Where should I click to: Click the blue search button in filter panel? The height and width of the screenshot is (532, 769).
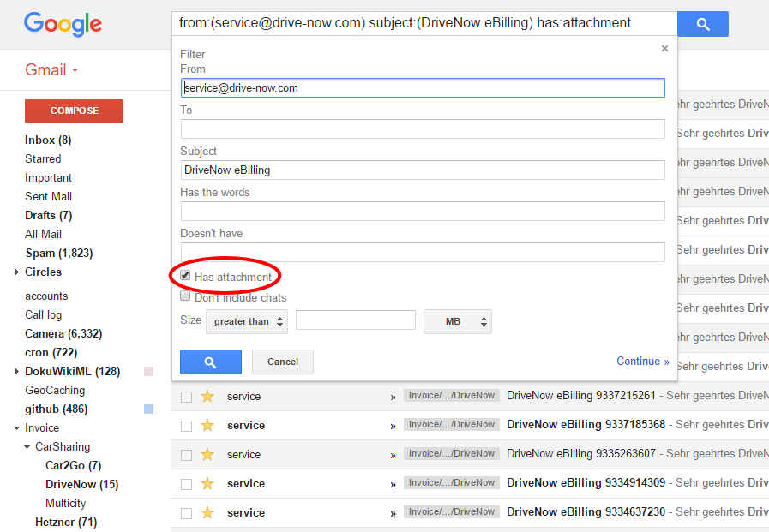point(210,362)
